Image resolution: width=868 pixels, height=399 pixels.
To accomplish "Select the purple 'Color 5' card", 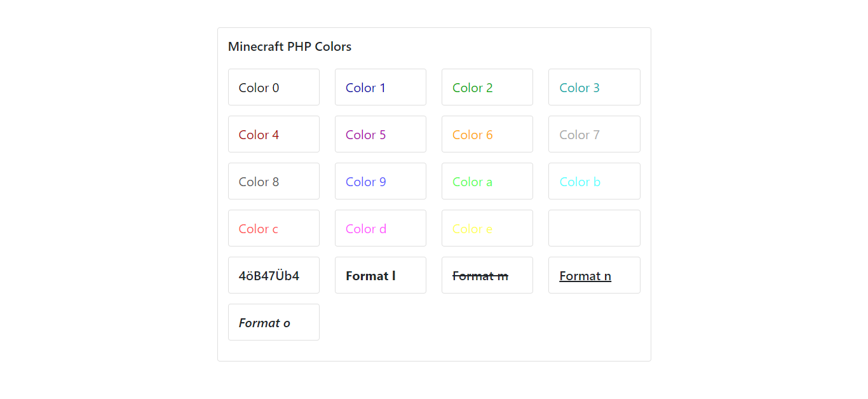I will coord(381,134).
